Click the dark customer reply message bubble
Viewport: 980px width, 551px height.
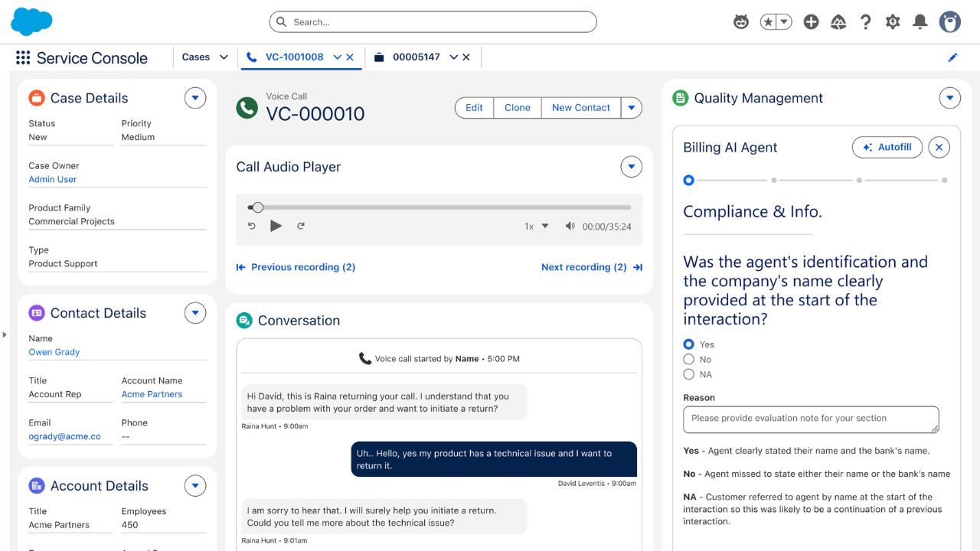pyautogui.click(x=494, y=459)
